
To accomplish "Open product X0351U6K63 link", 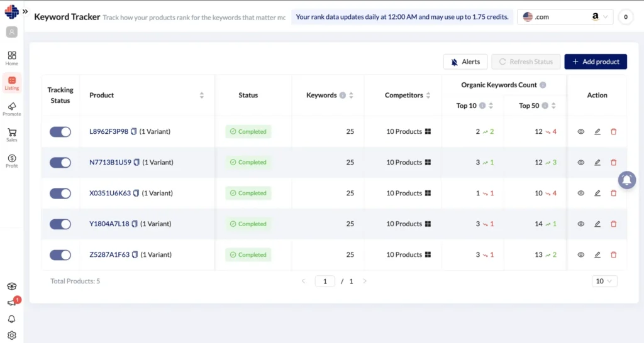I will [x=110, y=193].
